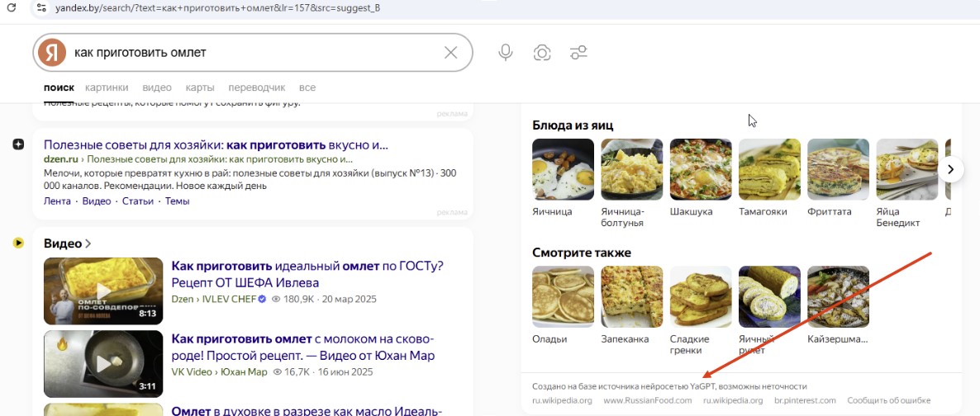Click the Yandex logo in search bar
980x416 pixels.
coord(52,53)
